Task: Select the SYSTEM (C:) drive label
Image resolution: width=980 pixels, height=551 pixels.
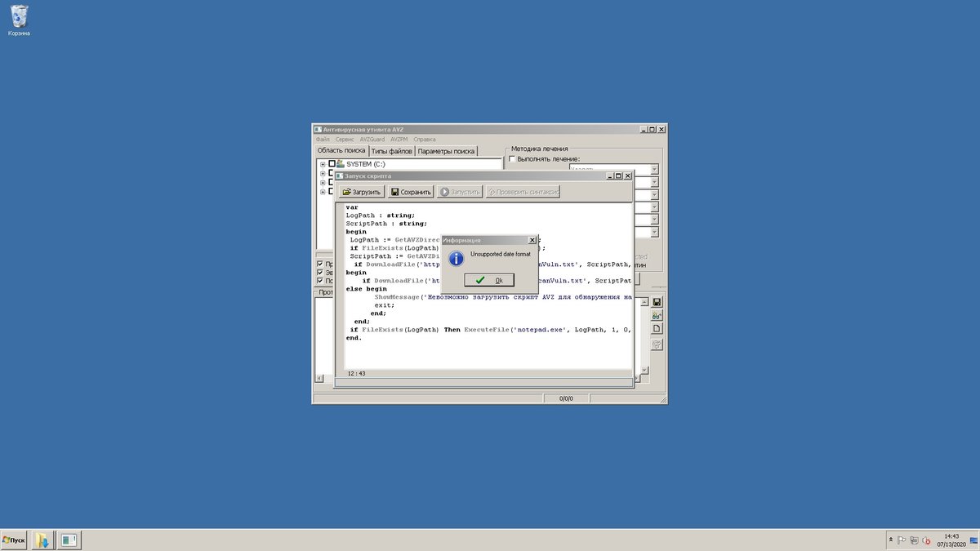Action: (366, 164)
